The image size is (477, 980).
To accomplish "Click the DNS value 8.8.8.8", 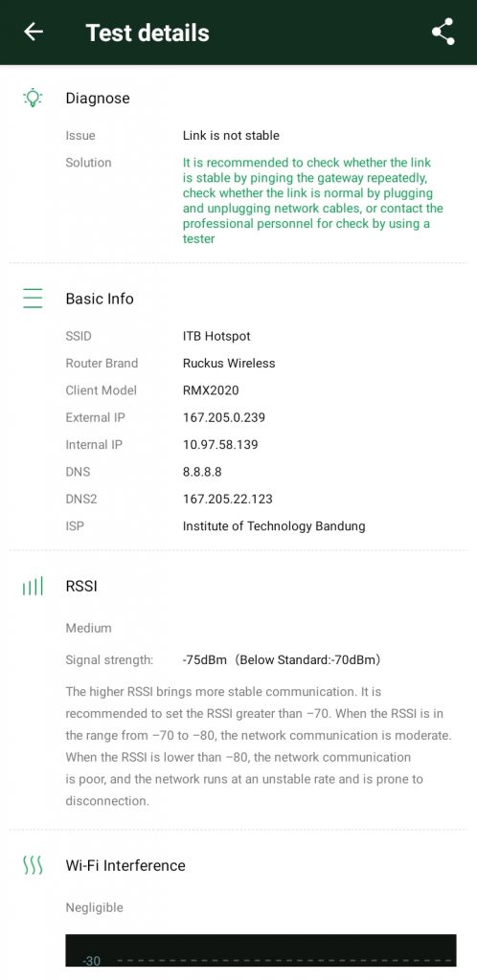I will tap(202, 472).
